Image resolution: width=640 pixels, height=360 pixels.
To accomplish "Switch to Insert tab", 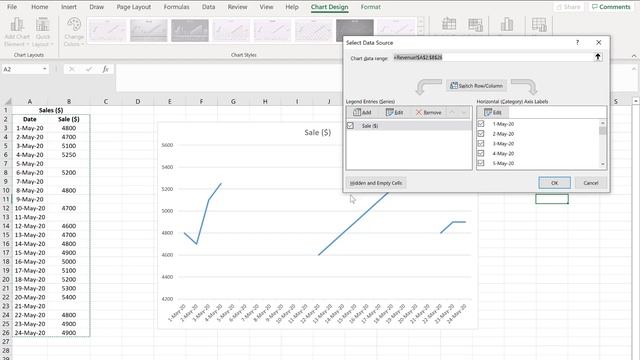I will (69, 7).
